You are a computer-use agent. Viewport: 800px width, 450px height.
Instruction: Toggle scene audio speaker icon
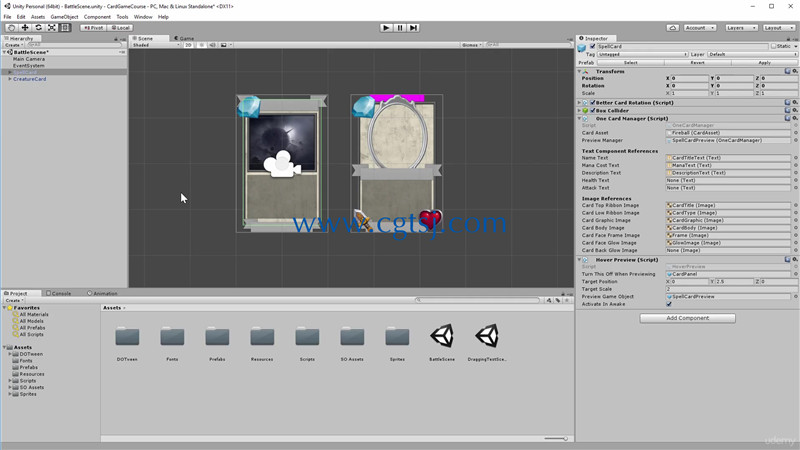point(212,45)
